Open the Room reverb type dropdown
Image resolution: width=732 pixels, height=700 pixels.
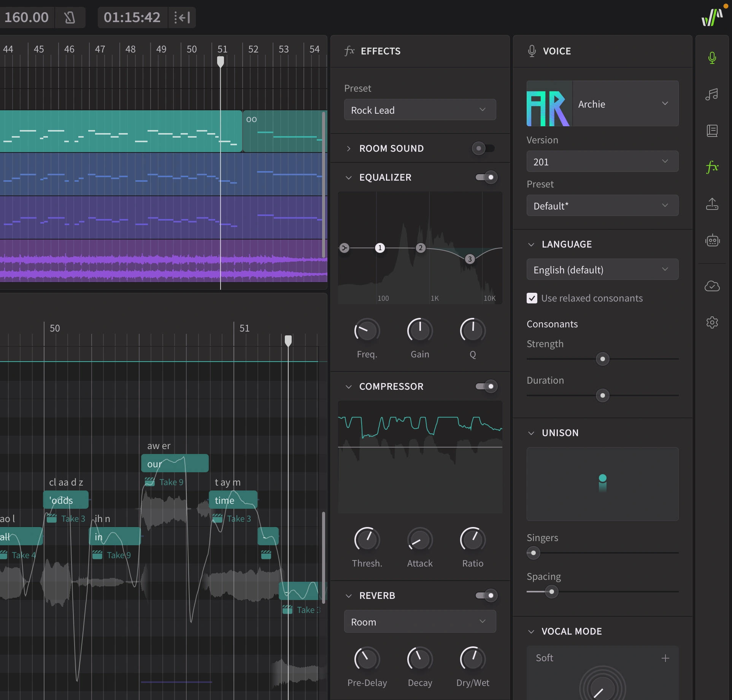pos(419,622)
